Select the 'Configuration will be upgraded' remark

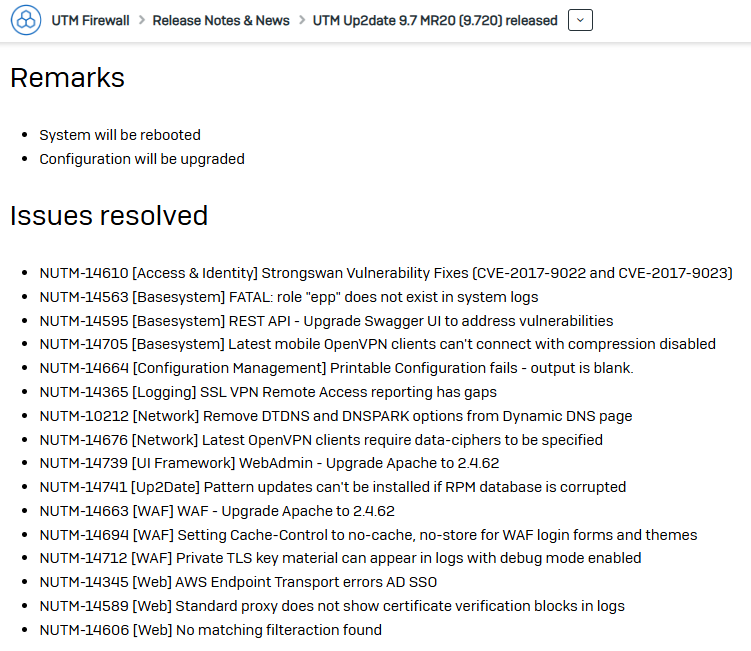(142, 159)
